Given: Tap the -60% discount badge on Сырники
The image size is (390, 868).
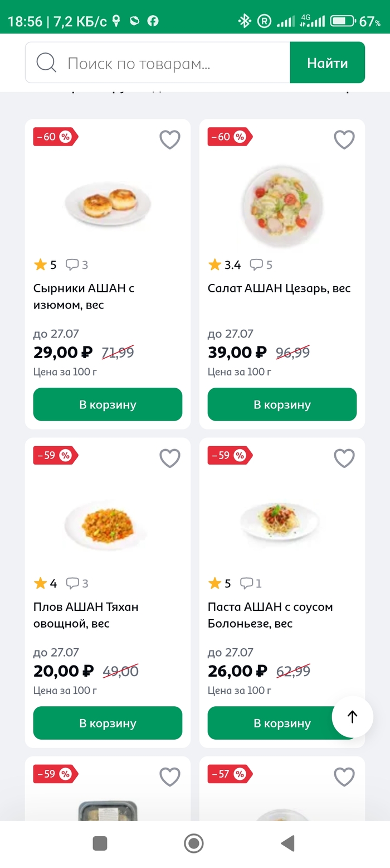Looking at the screenshot, I should (55, 137).
